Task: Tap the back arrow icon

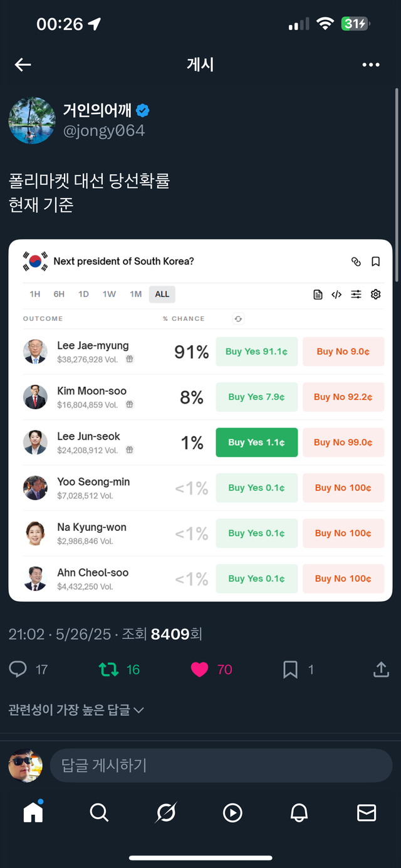Action: 23,65
